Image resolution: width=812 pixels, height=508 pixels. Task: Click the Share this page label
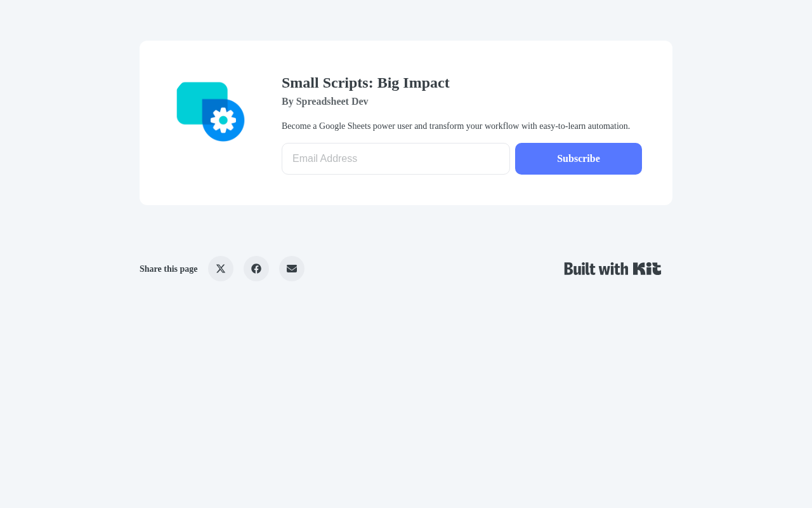(169, 269)
